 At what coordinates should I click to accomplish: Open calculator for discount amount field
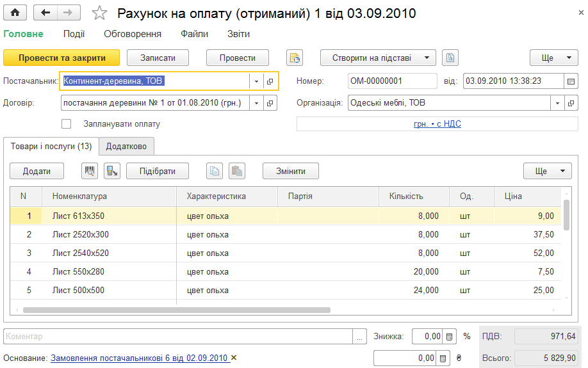pos(443,358)
